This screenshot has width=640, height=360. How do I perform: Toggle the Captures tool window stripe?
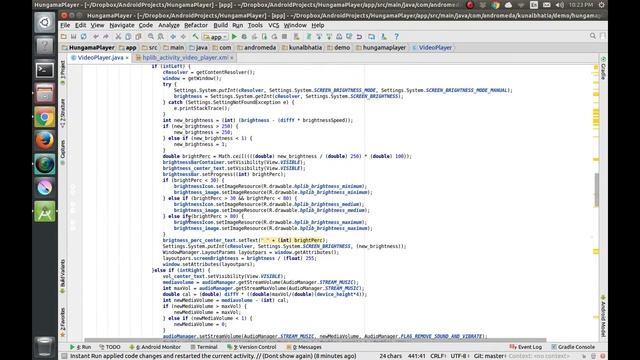tap(62, 152)
